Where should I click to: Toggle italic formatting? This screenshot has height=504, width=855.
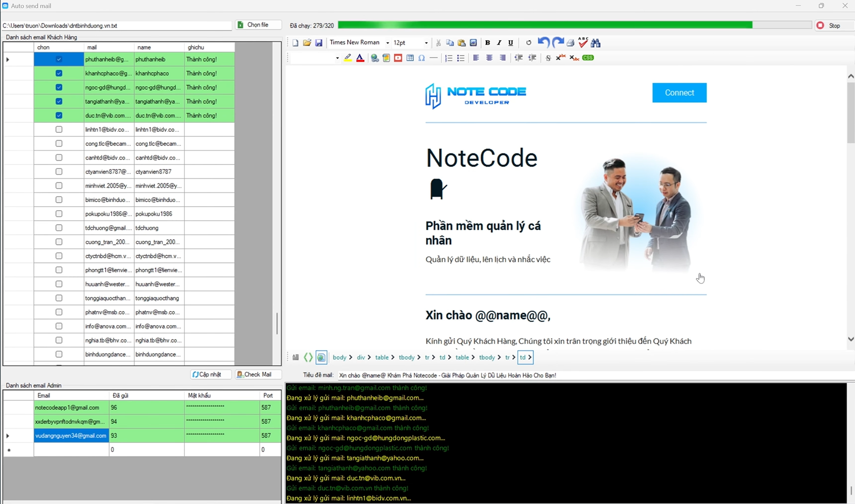(499, 43)
